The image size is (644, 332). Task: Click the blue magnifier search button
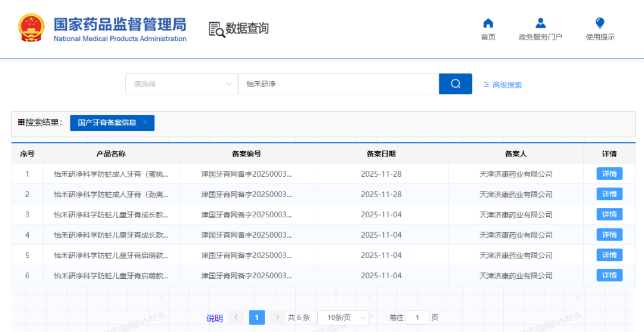[456, 84]
